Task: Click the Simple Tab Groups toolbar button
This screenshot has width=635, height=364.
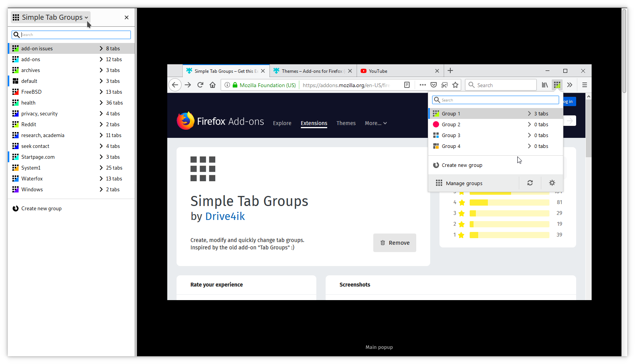Action: pos(557,85)
